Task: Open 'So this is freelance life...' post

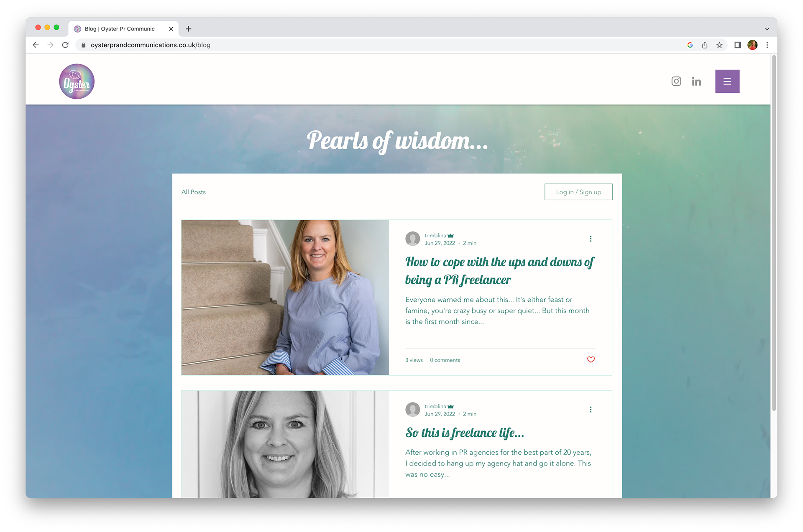Action: click(x=464, y=433)
